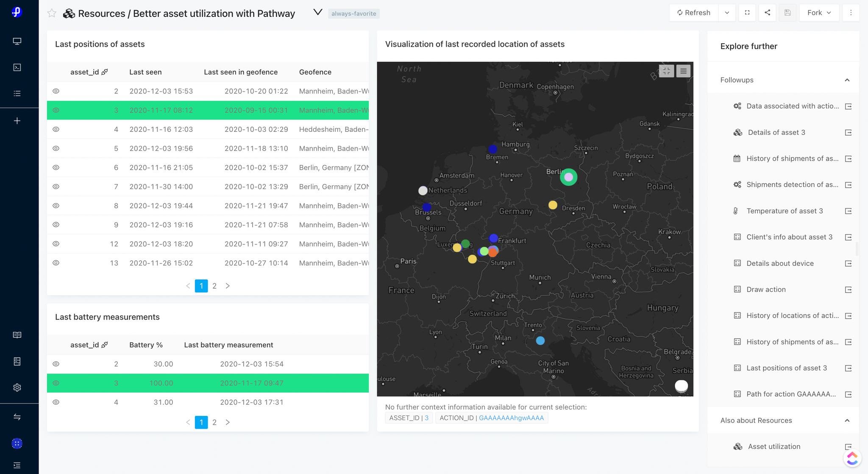Click the fullscreen icon in the top toolbar
This screenshot has height=474, width=868.
click(747, 12)
